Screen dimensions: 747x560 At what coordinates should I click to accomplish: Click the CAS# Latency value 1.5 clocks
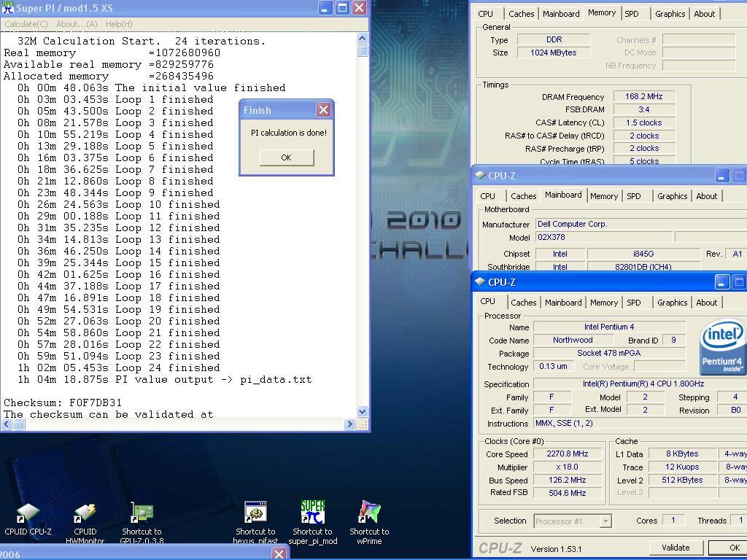pyautogui.click(x=644, y=122)
